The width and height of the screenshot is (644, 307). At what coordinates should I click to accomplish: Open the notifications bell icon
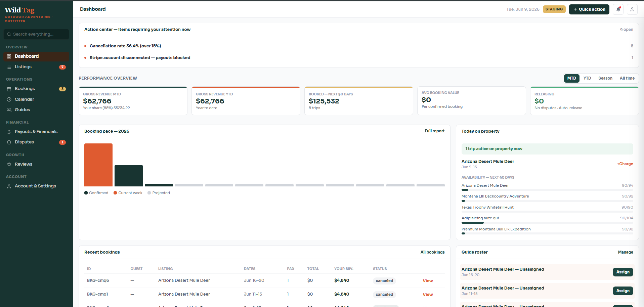[618, 9]
